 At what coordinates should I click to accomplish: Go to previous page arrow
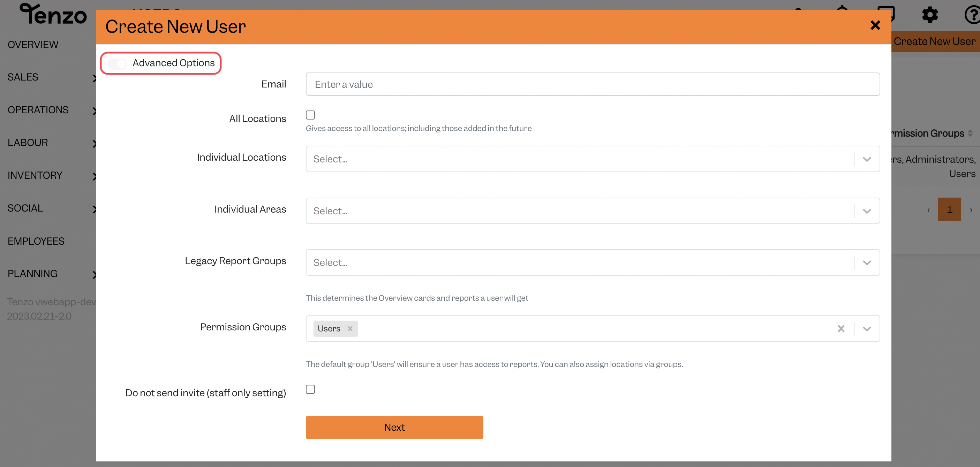928,210
